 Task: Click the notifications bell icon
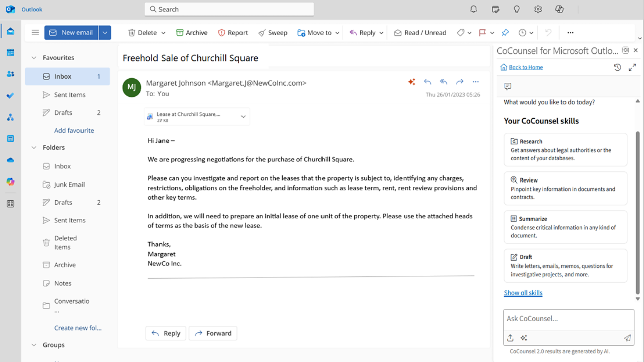click(x=473, y=9)
